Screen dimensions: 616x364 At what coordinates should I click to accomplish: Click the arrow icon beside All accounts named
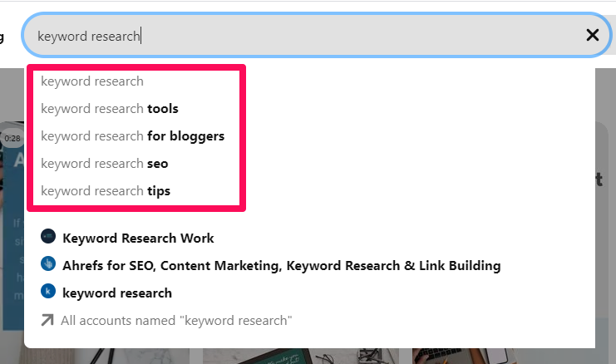point(47,320)
